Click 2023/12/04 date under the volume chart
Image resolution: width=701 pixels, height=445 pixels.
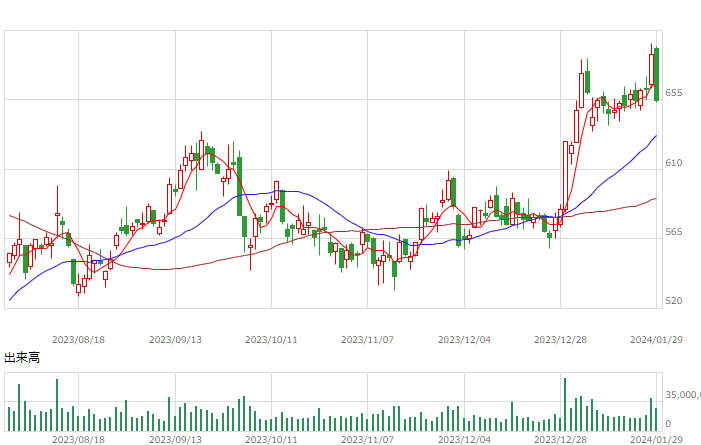[x=465, y=440]
